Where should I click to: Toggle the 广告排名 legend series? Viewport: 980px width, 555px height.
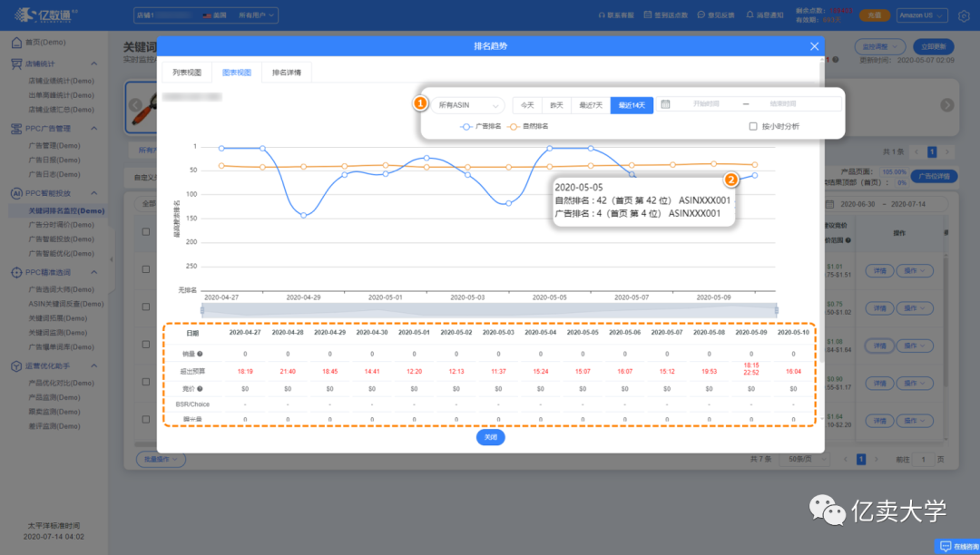[481, 127]
